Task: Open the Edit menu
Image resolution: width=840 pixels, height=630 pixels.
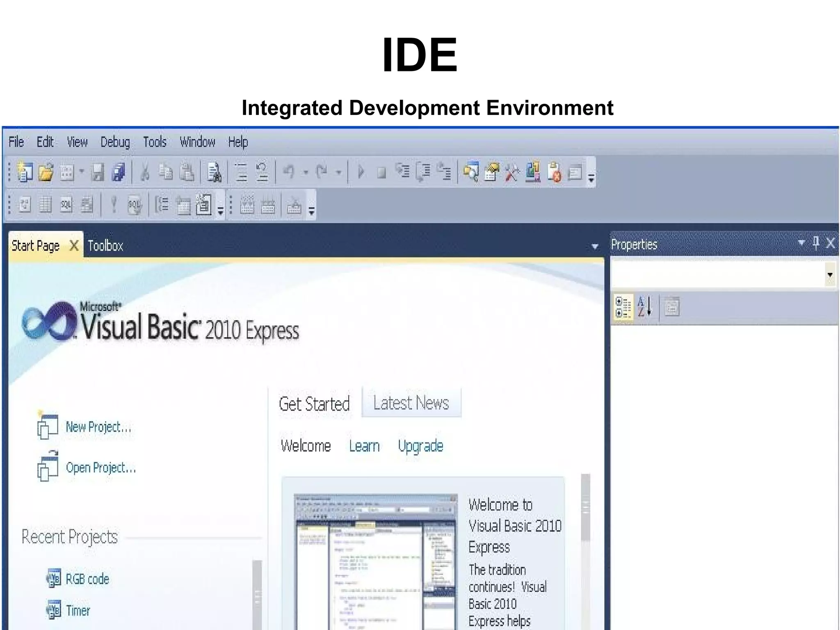Action: pyautogui.click(x=45, y=142)
